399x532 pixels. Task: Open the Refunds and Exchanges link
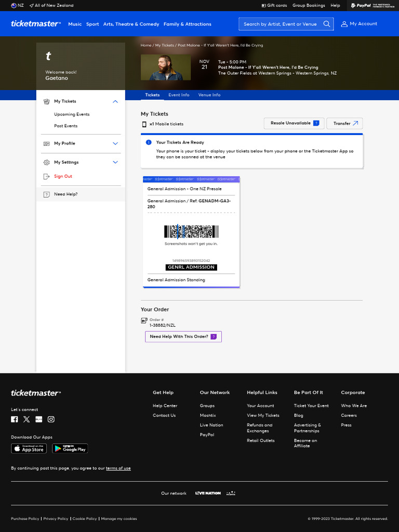(260, 428)
